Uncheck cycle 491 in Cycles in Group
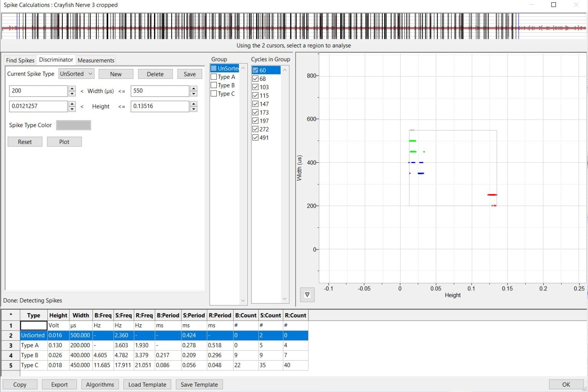The height and width of the screenshot is (392, 588). 256,138
